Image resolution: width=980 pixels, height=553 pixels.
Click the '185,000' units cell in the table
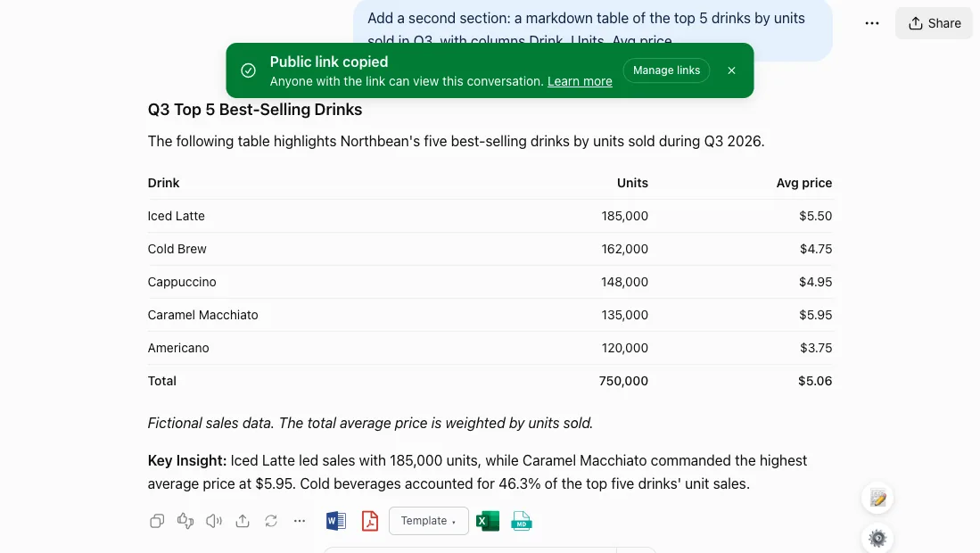click(625, 216)
